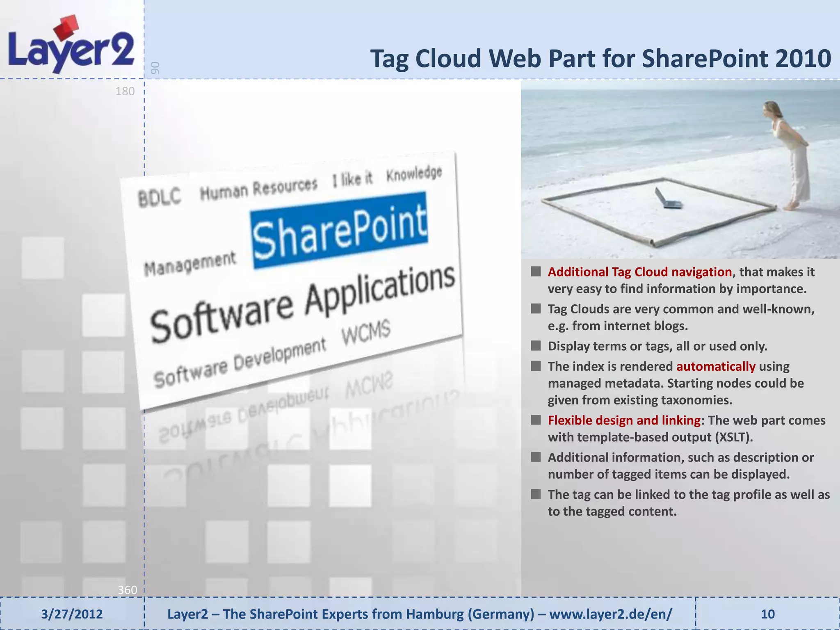Click the BDLC tag
Image resolution: width=840 pixels, height=630 pixels.
[160, 198]
